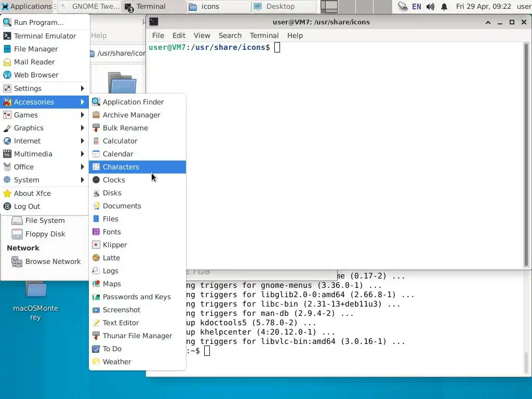This screenshot has height=399, width=532.
Task: Open the terminal Edit menu
Action: point(179,36)
